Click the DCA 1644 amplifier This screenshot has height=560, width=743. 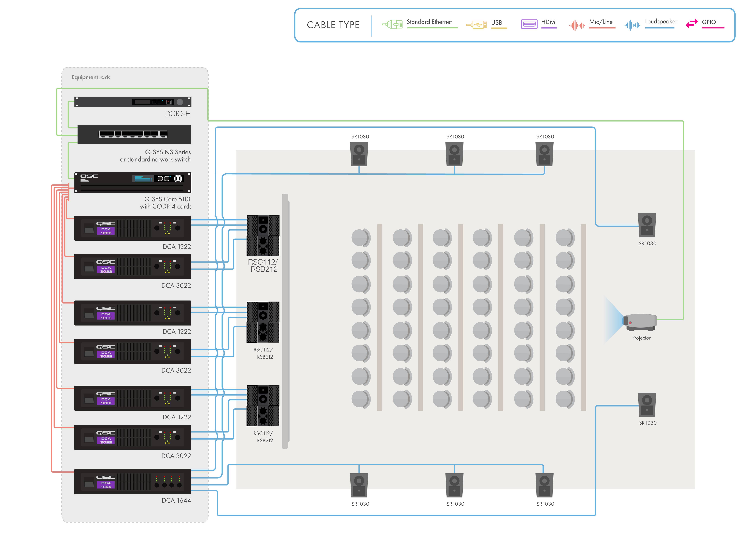click(x=133, y=481)
